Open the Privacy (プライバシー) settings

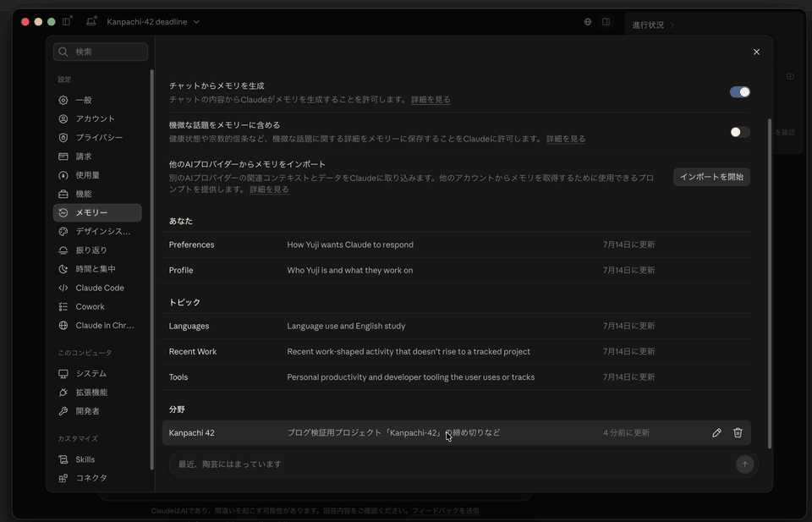pyautogui.click(x=96, y=137)
